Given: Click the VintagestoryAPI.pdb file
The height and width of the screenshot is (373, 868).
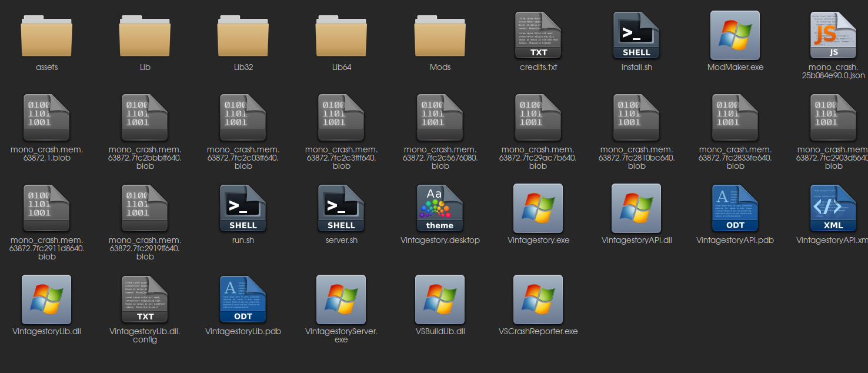Looking at the screenshot, I should (x=735, y=208).
